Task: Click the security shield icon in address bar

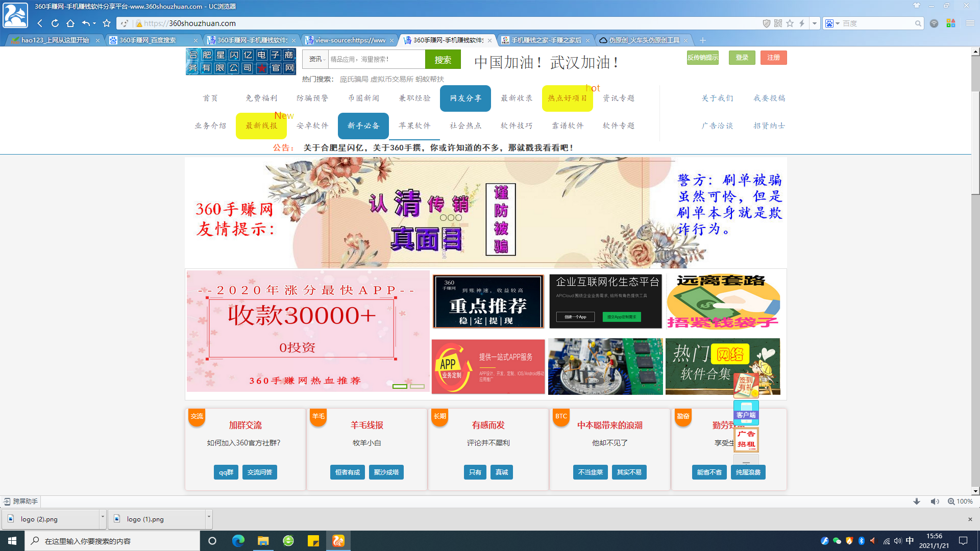Action: pyautogui.click(x=766, y=23)
